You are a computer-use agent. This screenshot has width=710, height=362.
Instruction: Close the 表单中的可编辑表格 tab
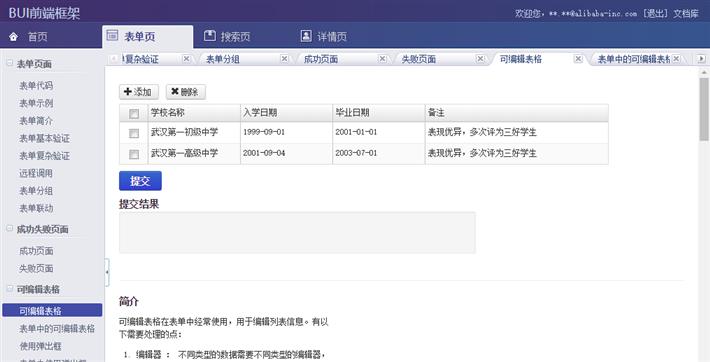click(x=676, y=58)
